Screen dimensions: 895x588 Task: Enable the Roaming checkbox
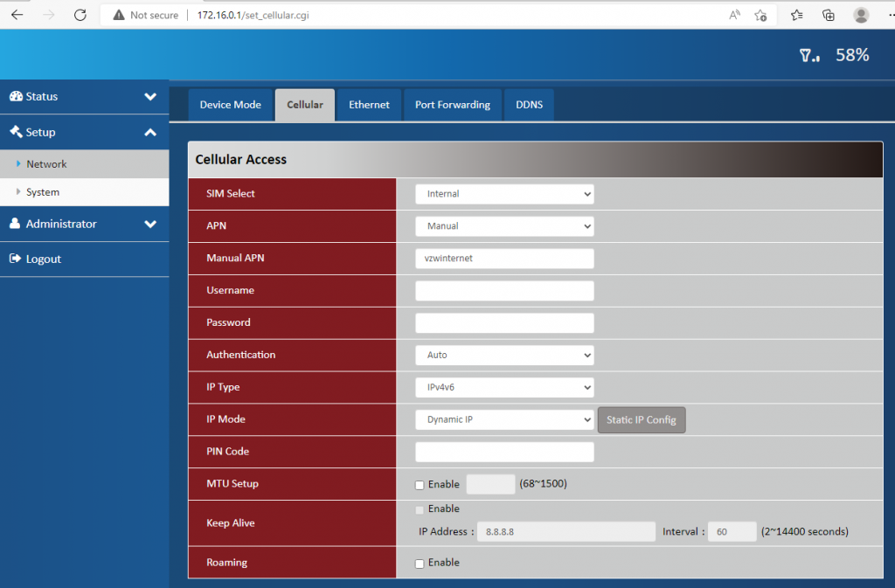(x=420, y=564)
